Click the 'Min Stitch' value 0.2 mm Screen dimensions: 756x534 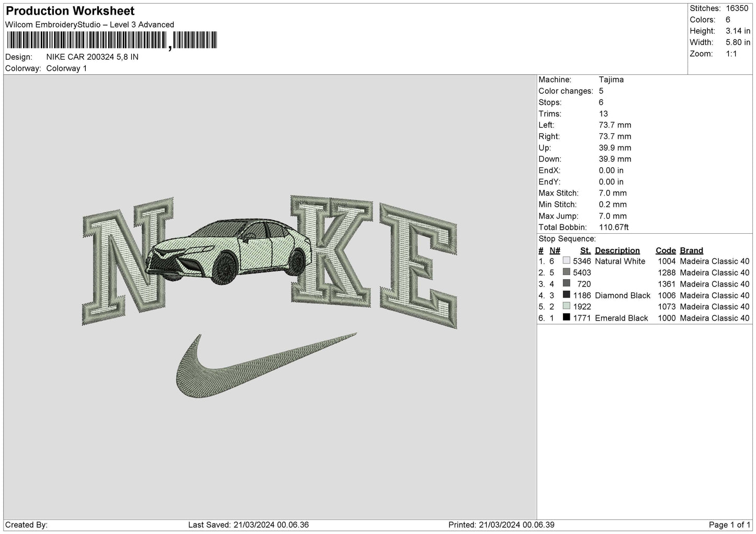point(613,204)
